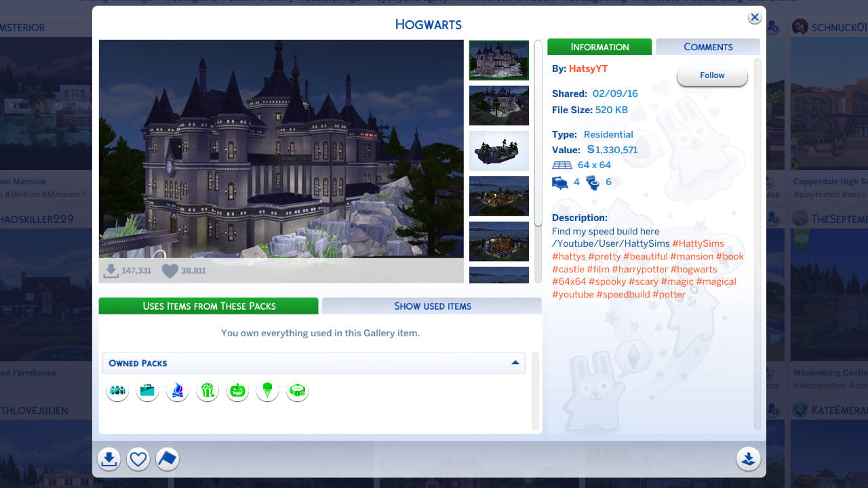Open the #hogwarts hashtag

(694, 269)
